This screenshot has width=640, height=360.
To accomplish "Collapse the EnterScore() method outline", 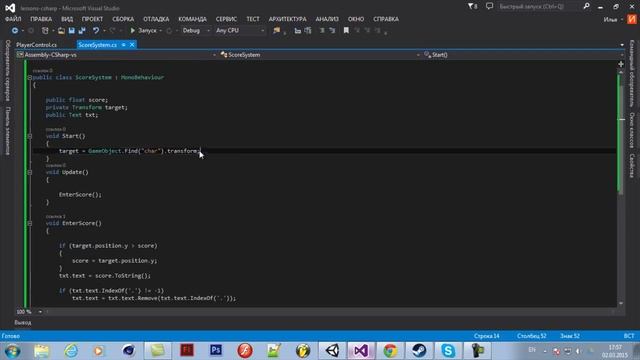I will pos(29,223).
